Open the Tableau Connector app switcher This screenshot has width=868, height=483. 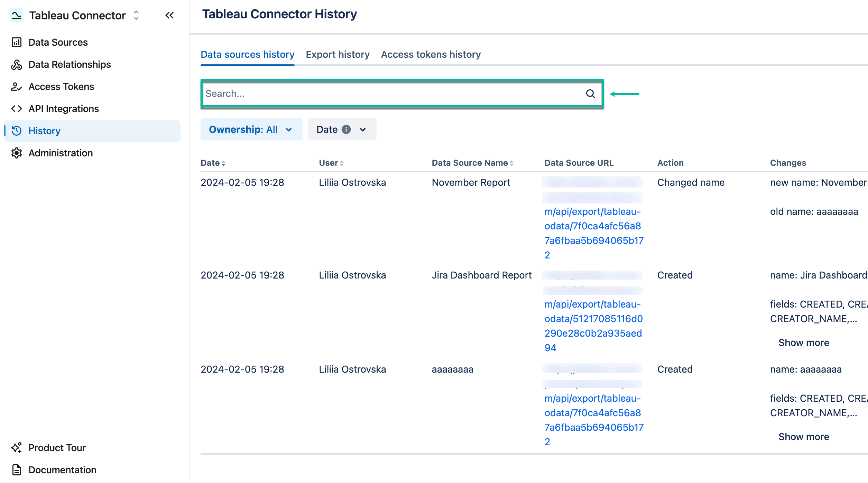coord(136,15)
